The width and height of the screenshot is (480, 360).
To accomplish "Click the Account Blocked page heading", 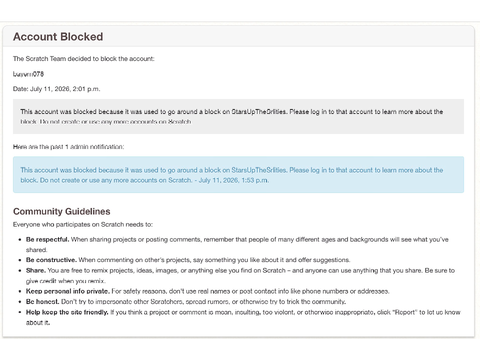I will [58, 37].
